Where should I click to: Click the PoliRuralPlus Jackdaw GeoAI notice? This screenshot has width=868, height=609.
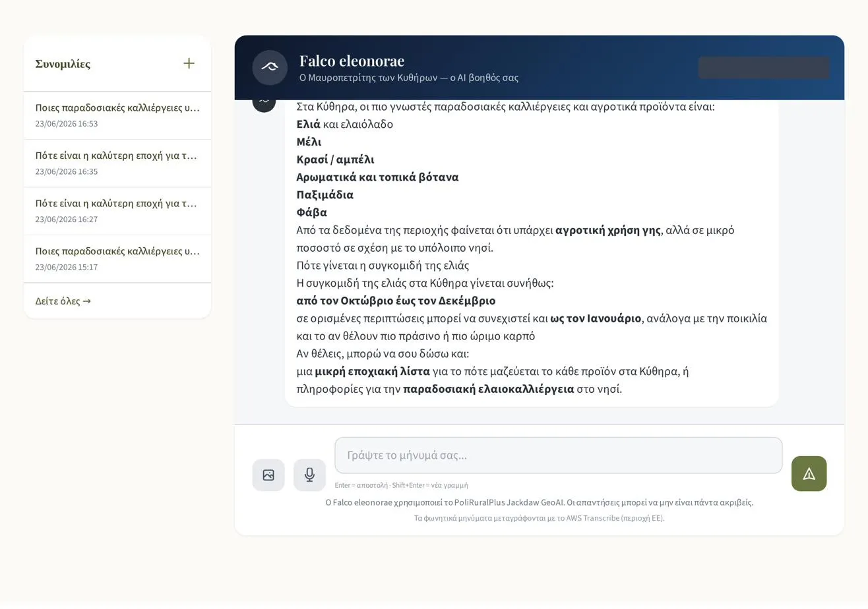pyautogui.click(x=539, y=502)
